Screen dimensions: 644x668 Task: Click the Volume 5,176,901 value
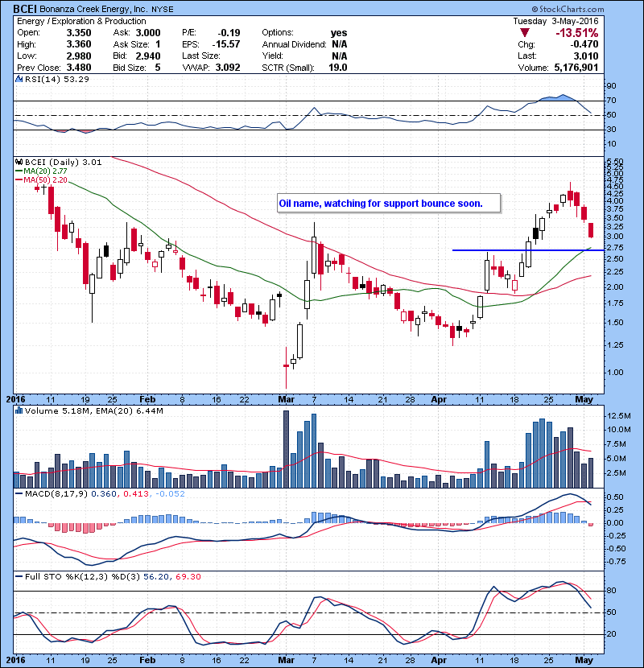coord(576,68)
